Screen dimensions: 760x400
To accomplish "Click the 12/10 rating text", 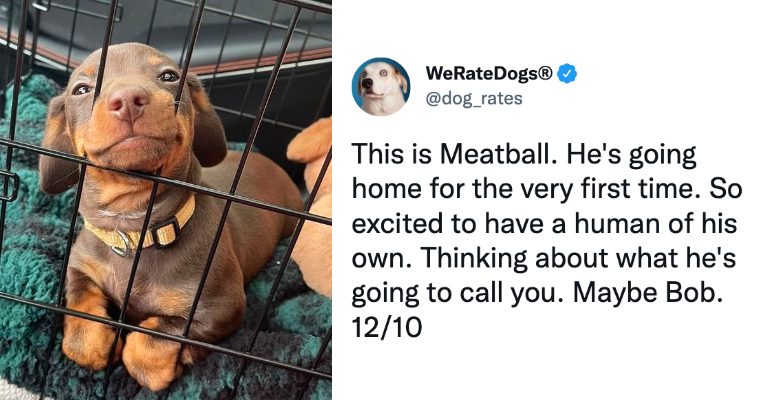I will pos(387,328).
